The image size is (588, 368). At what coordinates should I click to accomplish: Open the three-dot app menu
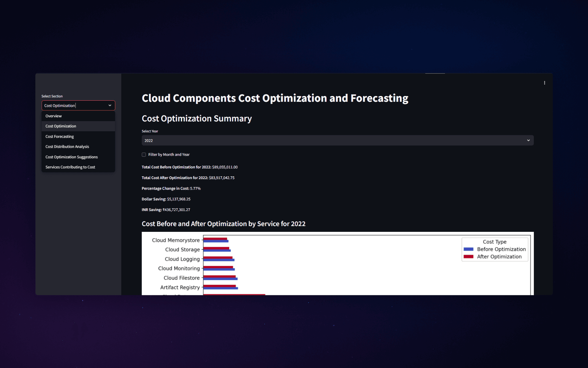pyautogui.click(x=544, y=83)
